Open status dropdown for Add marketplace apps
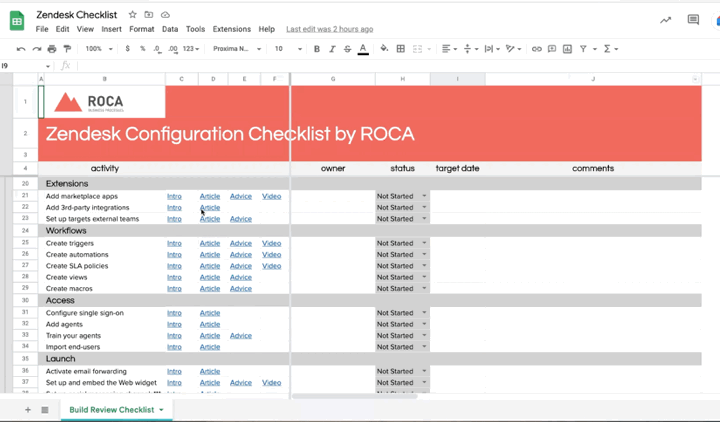This screenshot has height=422, width=720. pyautogui.click(x=424, y=196)
